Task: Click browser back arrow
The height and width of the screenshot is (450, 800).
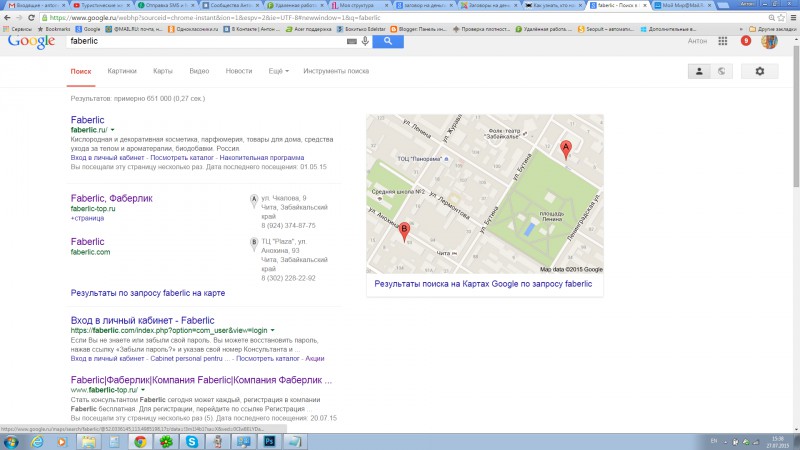Action: pos(7,17)
